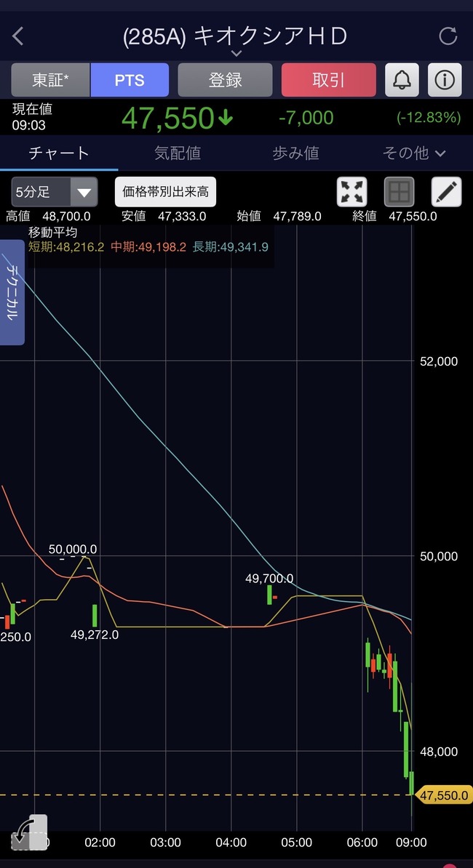
Task: Tap the red 取引 button
Action: (328, 80)
